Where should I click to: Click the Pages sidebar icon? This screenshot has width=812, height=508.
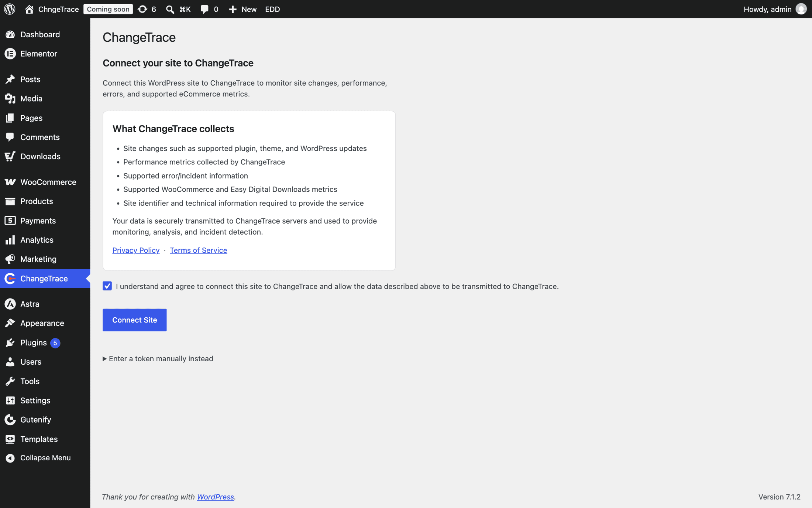[x=10, y=118]
